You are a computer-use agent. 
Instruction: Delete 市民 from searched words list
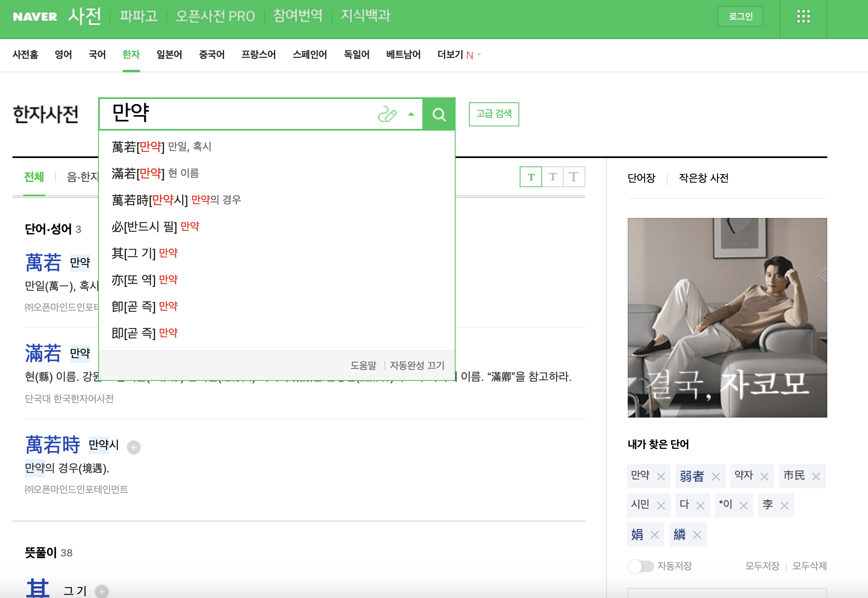816,477
